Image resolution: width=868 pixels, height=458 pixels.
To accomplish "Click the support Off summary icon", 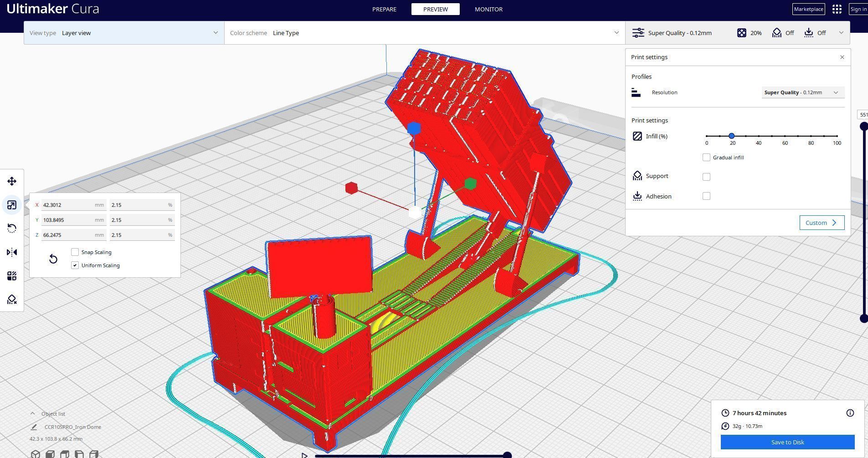I will (x=777, y=33).
